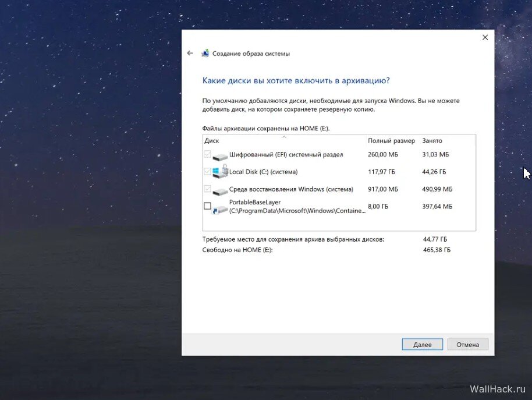Click the EFI system partition drive icon
The height and width of the screenshot is (400, 532).
pyautogui.click(x=221, y=155)
